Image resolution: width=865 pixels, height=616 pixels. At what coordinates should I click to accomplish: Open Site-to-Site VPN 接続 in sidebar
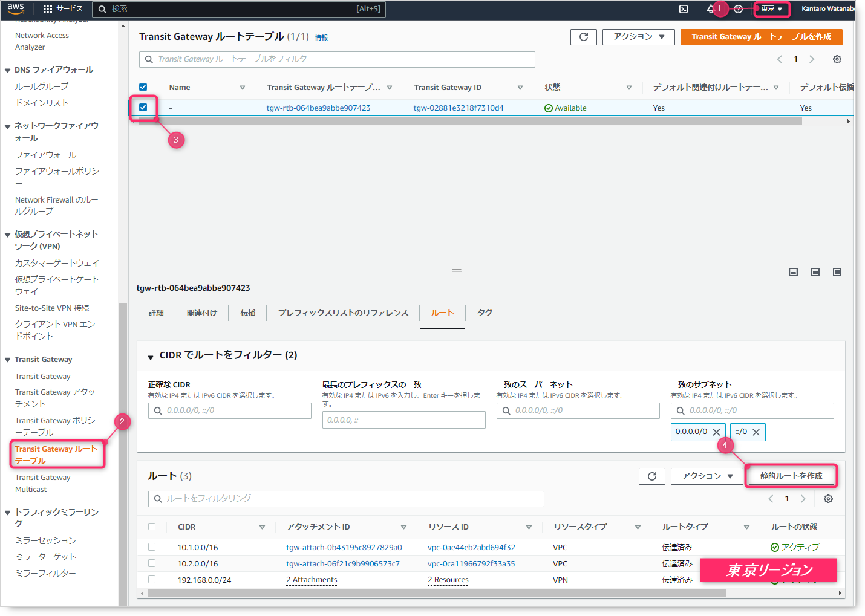pyautogui.click(x=52, y=308)
